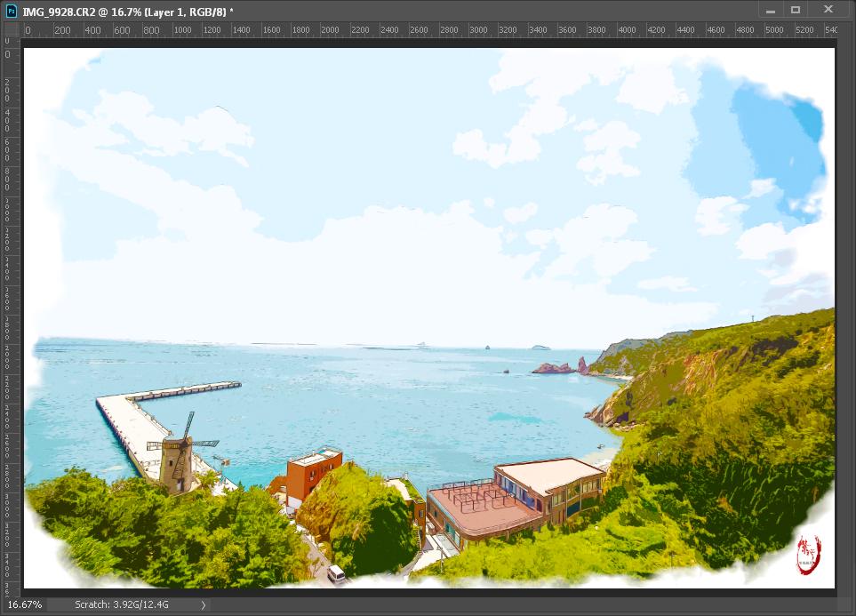
Task: Click the windmill in the image
Action: pyautogui.click(x=179, y=455)
